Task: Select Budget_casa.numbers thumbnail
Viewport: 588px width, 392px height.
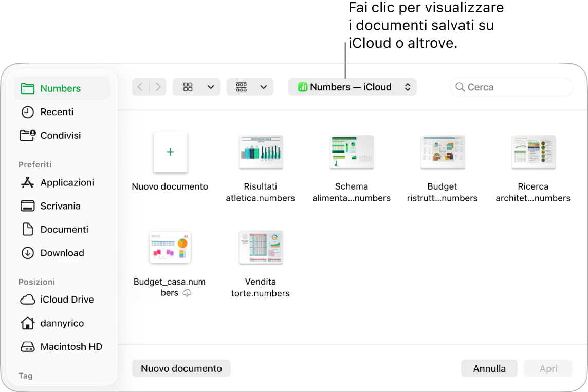Action: [x=170, y=247]
